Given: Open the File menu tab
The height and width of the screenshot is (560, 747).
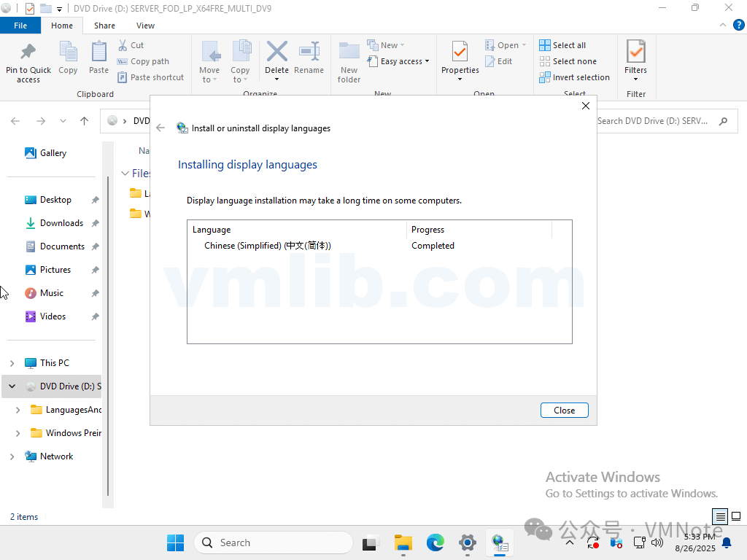Looking at the screenshot, I should click(x=20, y=26).
